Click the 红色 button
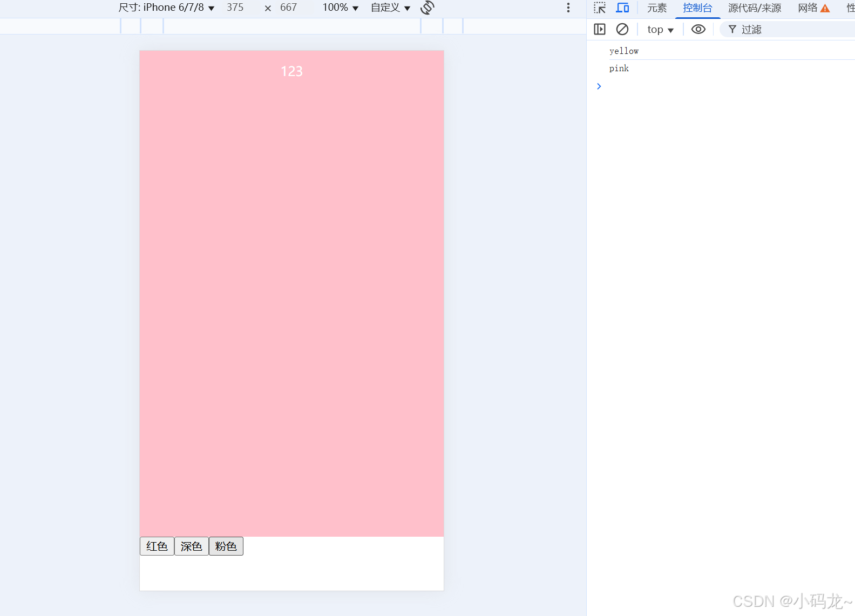Image resolution: width=855 pixels, height=616 pixels. pyautogui.click(x=157, y=546)
